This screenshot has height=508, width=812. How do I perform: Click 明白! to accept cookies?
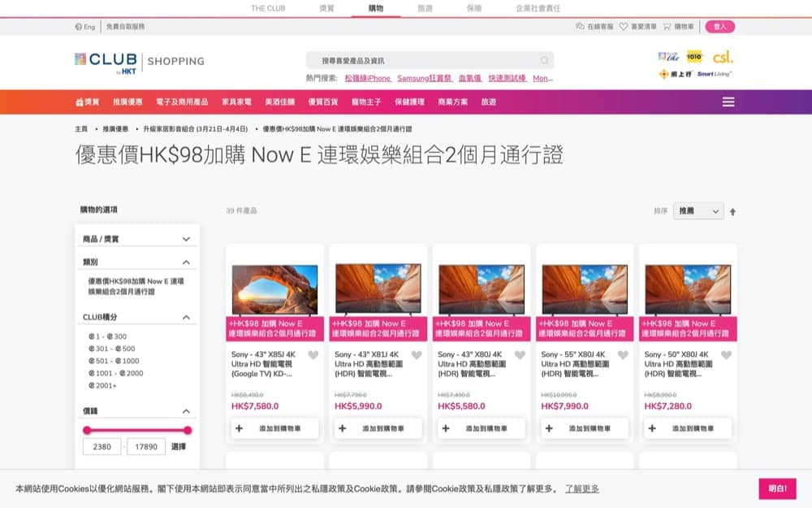(x=777, y=488)
